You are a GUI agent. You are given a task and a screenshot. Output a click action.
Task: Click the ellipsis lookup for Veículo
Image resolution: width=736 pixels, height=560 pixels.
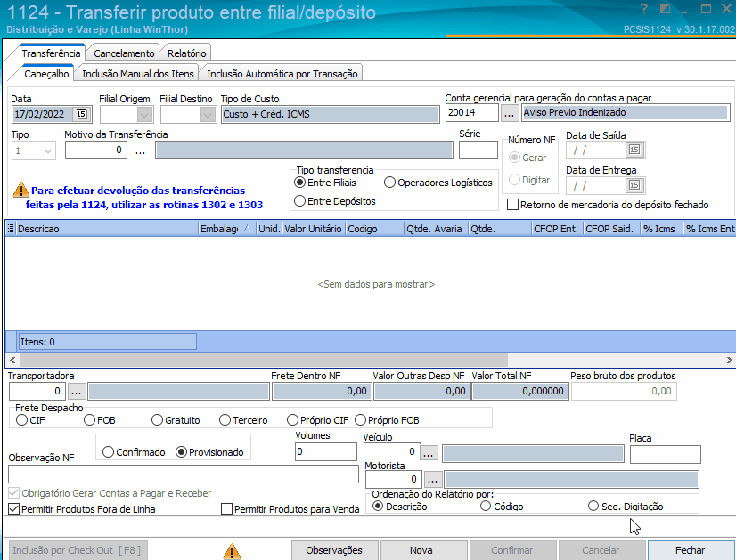[x=429, y=452]
